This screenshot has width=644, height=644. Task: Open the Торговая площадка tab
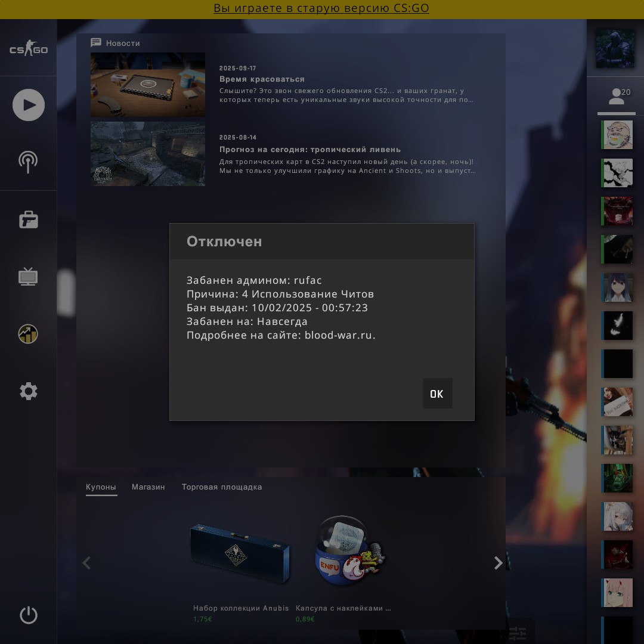click(x=222, y=487)
